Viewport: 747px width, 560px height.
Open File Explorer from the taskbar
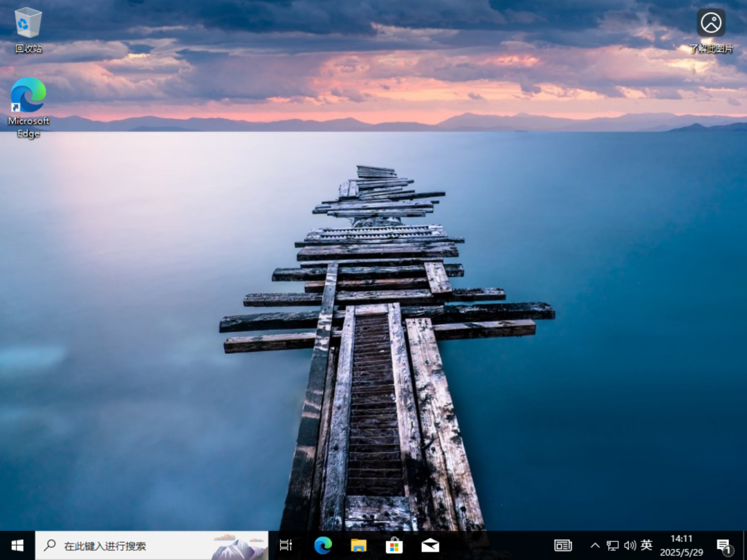click(358, 545)
